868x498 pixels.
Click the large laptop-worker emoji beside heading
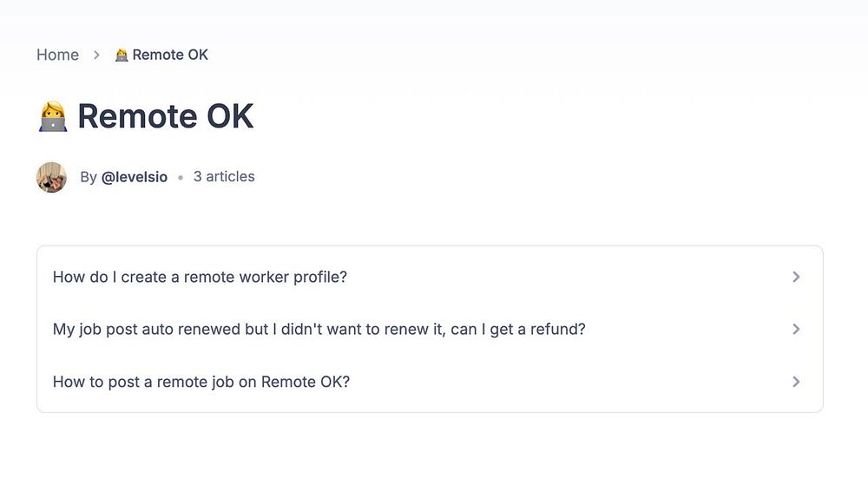[53, 116]
